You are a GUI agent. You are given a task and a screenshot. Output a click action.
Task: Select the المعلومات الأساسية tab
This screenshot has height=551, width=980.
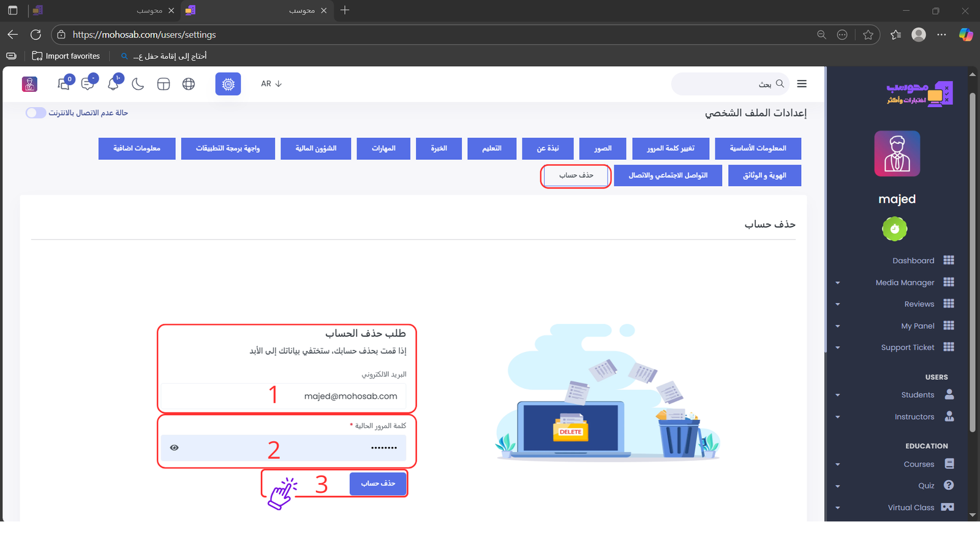tap(758, 149)
